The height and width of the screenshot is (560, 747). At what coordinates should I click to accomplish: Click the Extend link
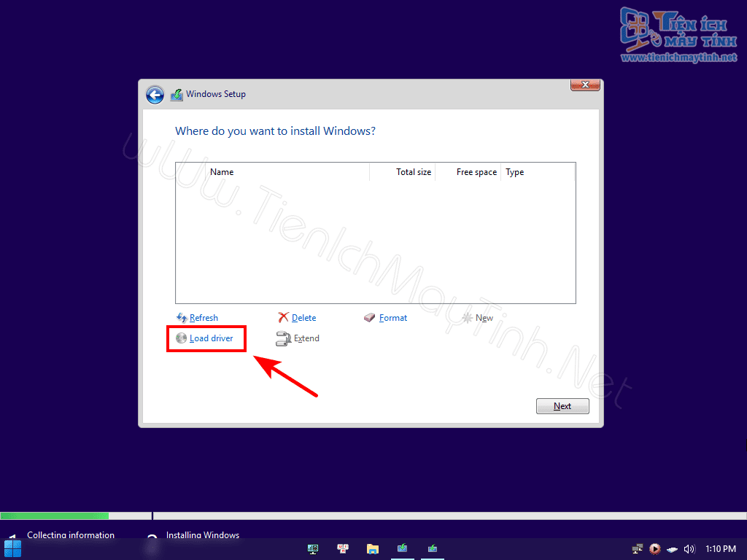click(306, 338)
